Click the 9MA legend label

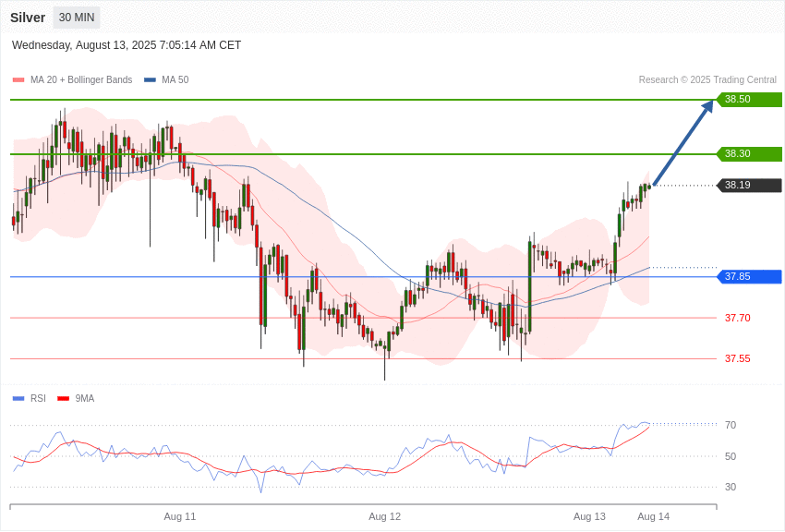point(85,398)
